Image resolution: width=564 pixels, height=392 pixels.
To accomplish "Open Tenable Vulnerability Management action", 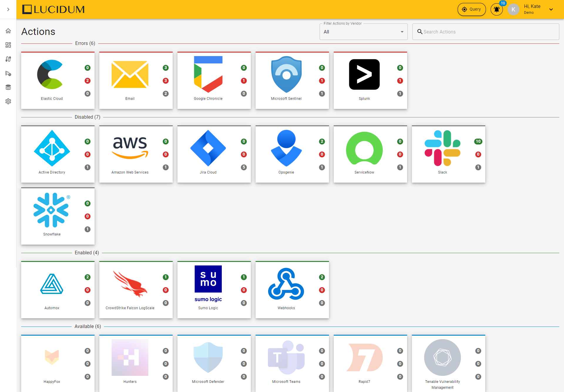I will point(449,363).
